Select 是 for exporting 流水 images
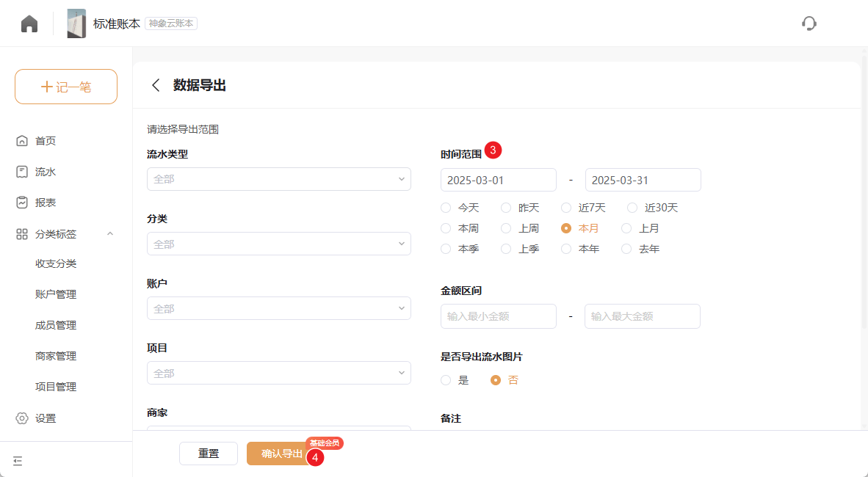Viewport: 868px width, 477px height. pos(446,380)
